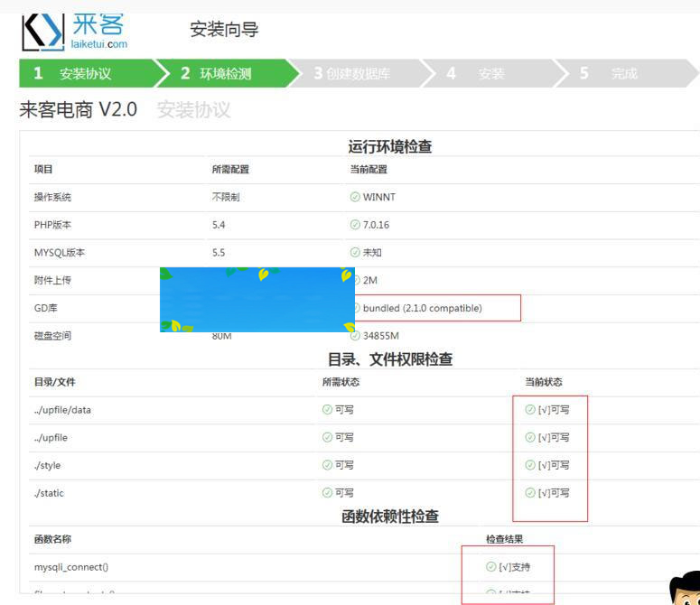This screenshot has width=700, height=605.
Task: Click the bundled (2.1.0 compatible) GD value
Action: tap(422, 308)
